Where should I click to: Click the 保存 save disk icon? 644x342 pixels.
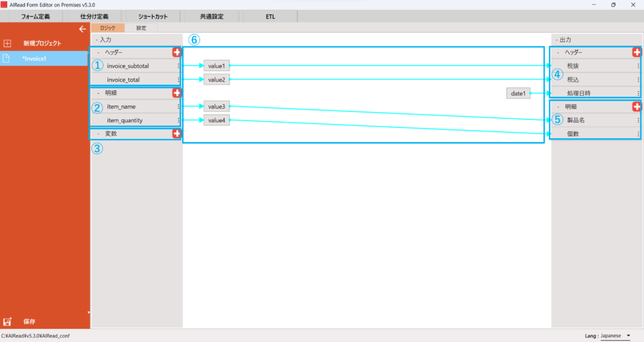pos(8,322)
